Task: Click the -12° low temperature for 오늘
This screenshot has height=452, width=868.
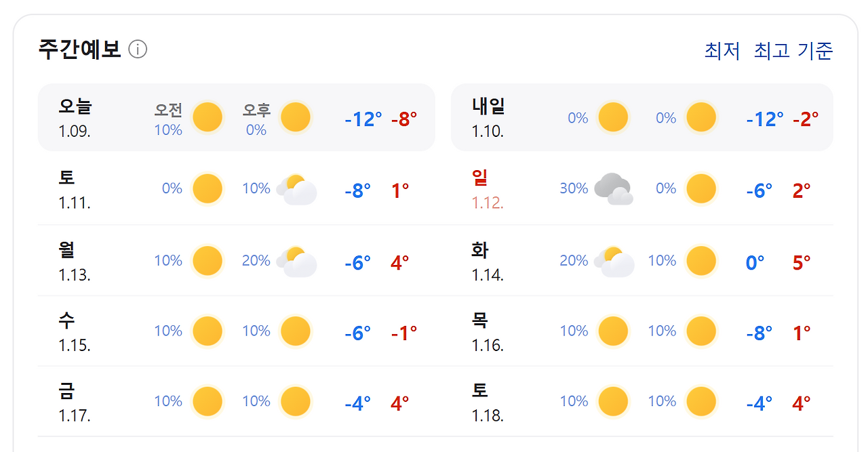Action: click(363, 117)
